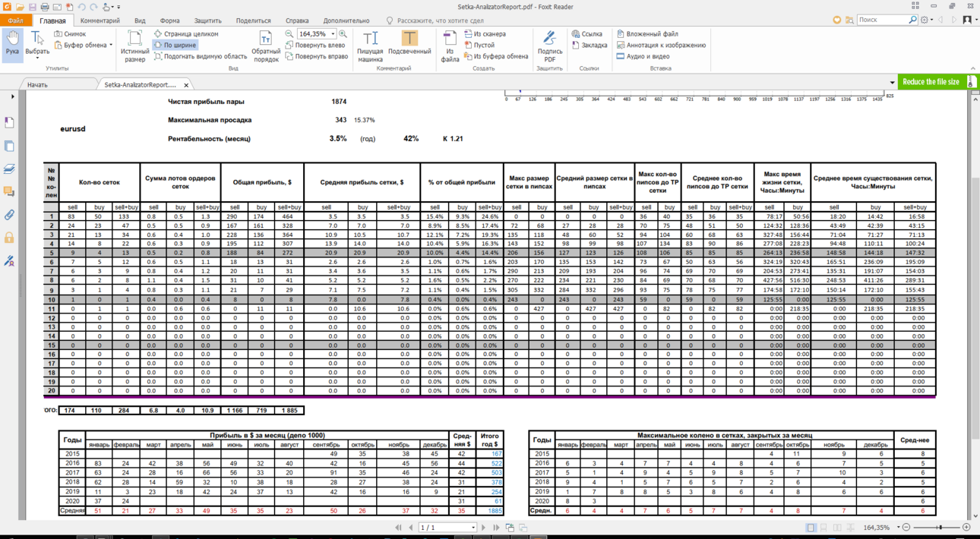This screenshot has width=980, height=539.
Task: Toggle the Рука hand tool
Action: click(12, 44)
